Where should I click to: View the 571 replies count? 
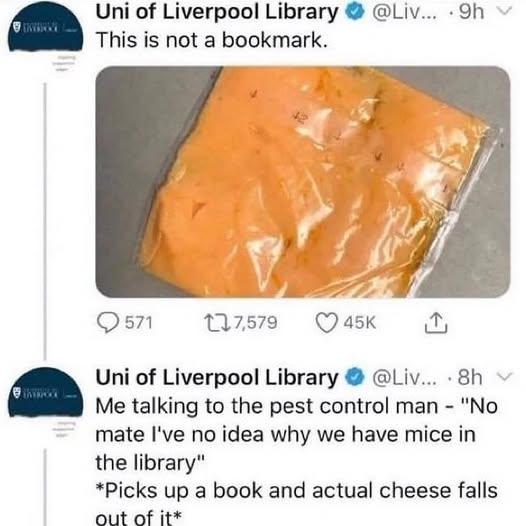tap(139, 323)
